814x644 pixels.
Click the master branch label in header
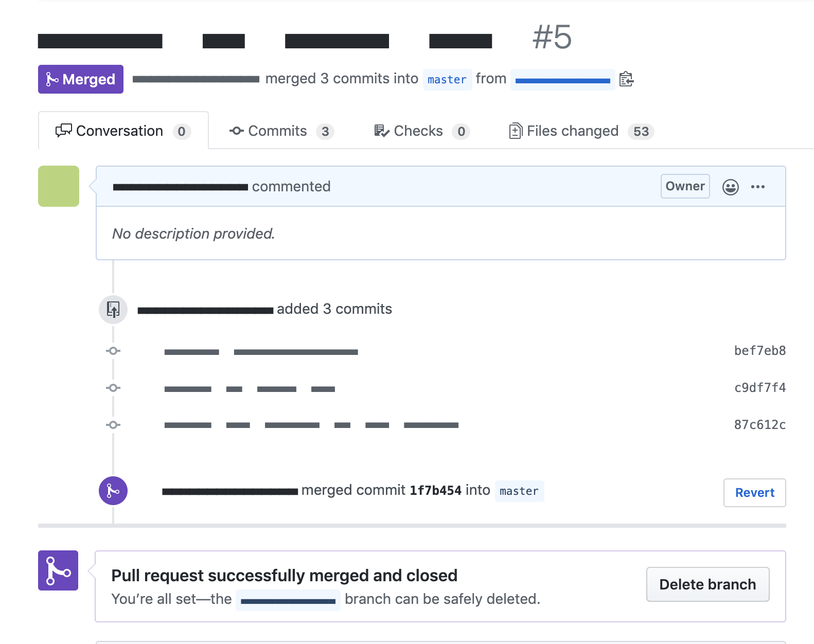(x=447, y=80)
